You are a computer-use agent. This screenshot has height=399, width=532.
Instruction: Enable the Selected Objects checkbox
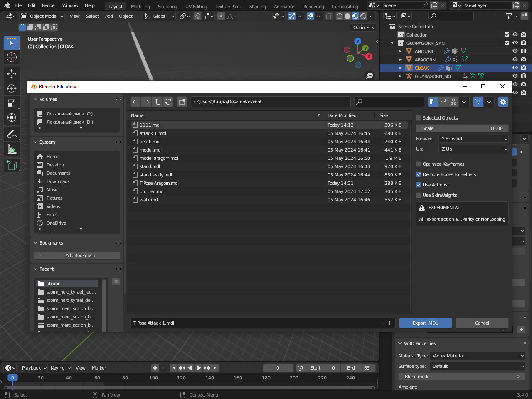click(419, 118)
